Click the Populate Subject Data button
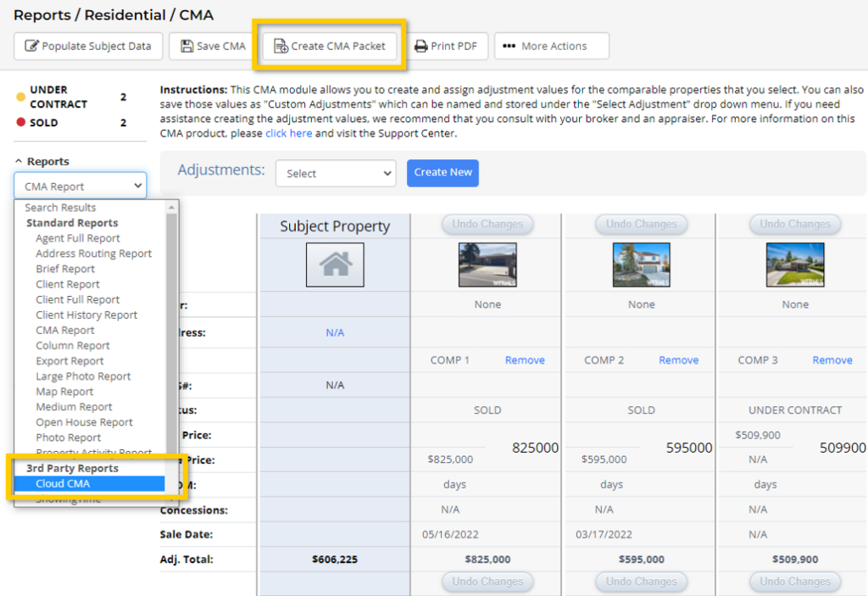 87,46
